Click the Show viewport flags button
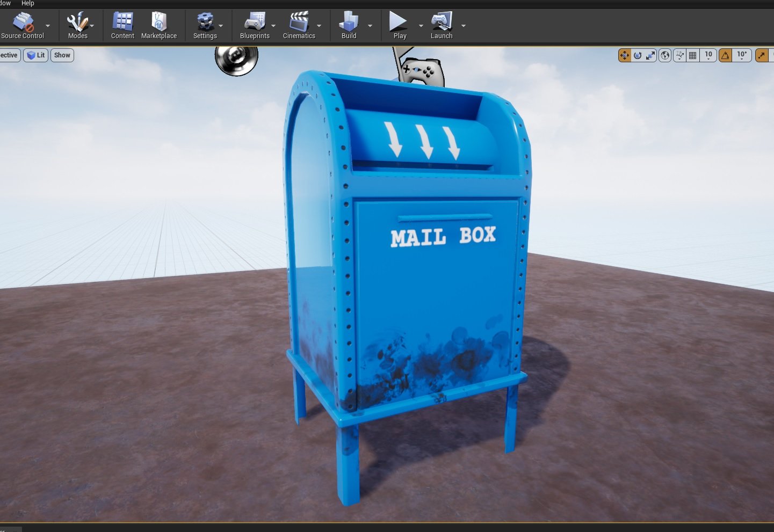The width and height of the screenshot is (774, 532). [62, 55]
